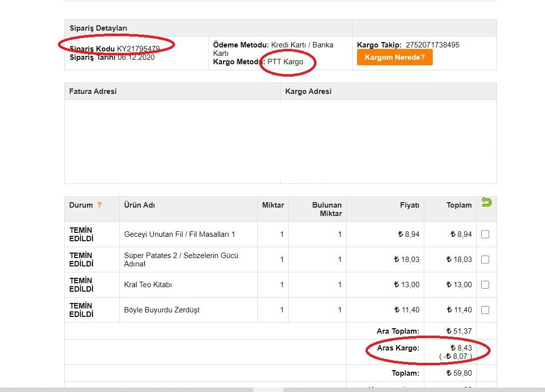
Task: Click the Fatura Adresi section header
Action: [x=93, y=91]
